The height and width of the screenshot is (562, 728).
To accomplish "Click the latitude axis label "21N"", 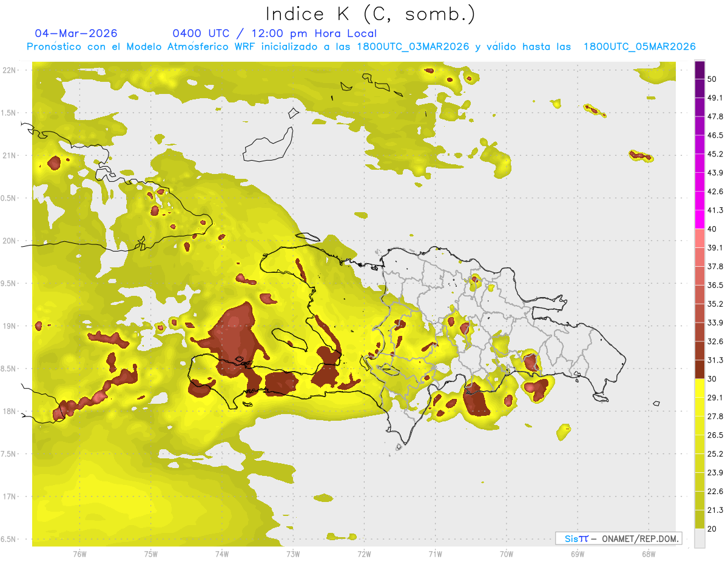I will pos(9,156).
